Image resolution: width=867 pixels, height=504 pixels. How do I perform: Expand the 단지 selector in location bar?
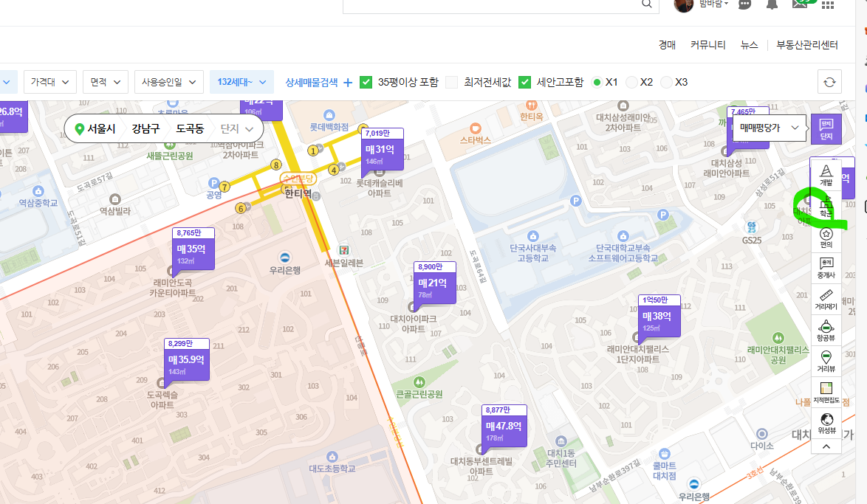coord(236,128)
